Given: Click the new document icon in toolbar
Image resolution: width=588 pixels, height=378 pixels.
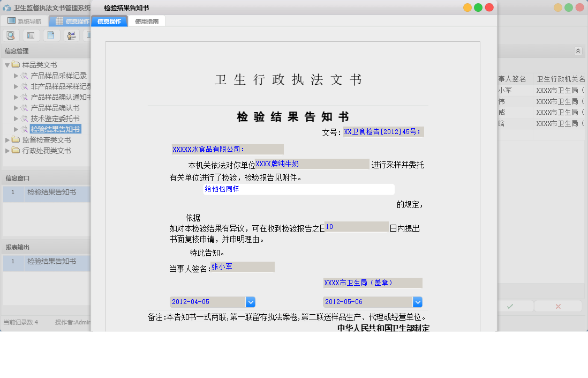Looking at the screenshot, I should [x=50, y=35].
